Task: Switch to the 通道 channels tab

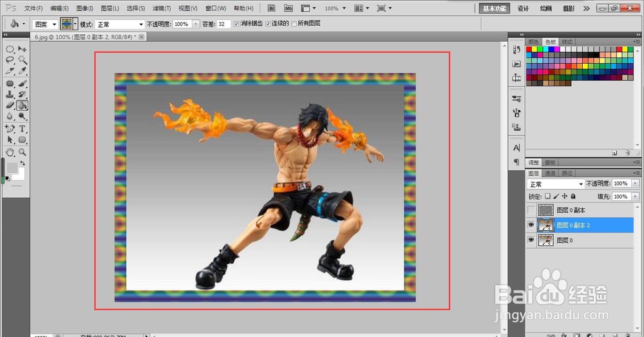Action: 551,173
